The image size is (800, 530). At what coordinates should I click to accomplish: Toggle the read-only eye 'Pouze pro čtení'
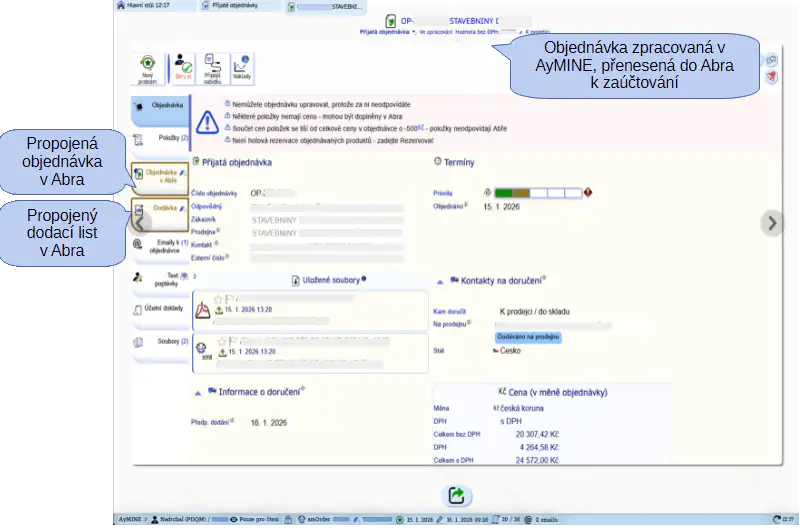point(234,520)
